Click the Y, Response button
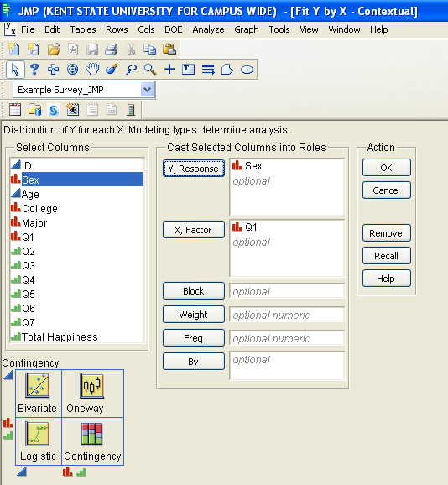 pyautogui.click(x=194, y=169)
